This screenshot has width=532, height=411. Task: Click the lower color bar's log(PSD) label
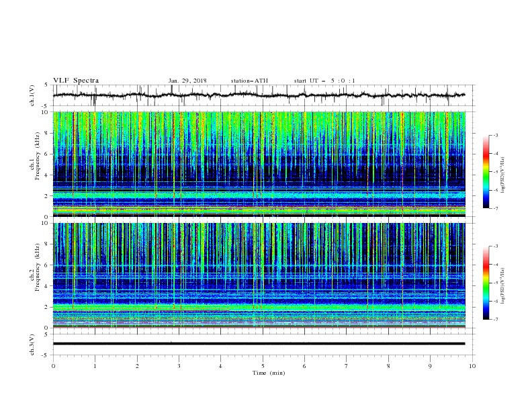tap(502, 286)
